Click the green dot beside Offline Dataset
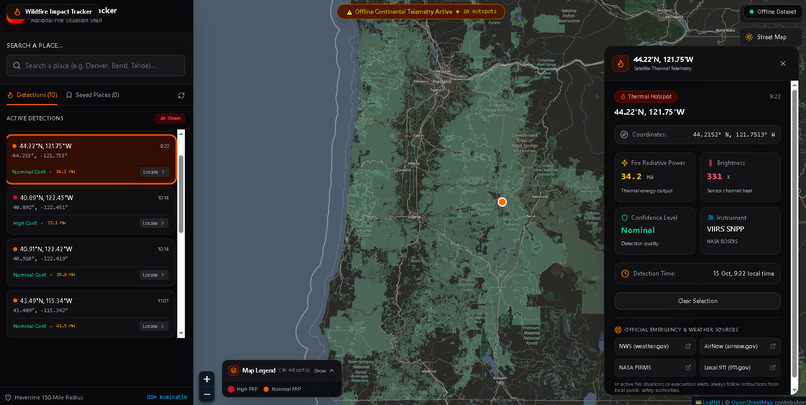This screenshot has width=806, height=405. tap(752, 12)
